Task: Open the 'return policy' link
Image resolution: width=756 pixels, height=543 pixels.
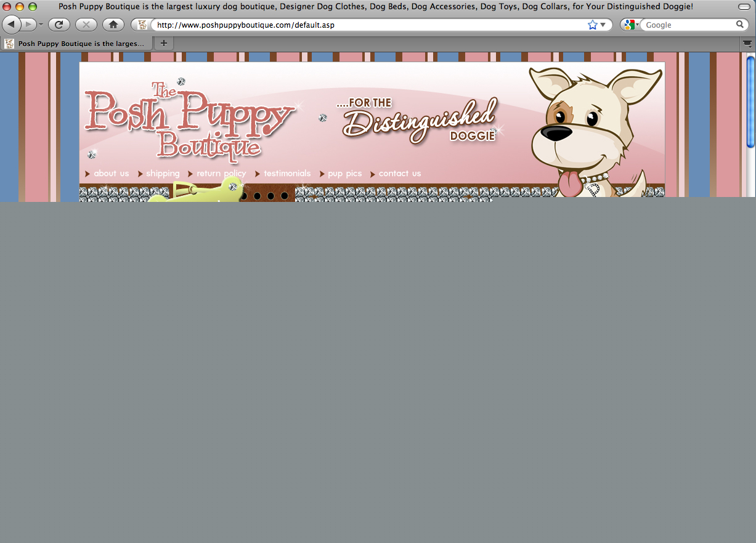Action: pos(221,174)
